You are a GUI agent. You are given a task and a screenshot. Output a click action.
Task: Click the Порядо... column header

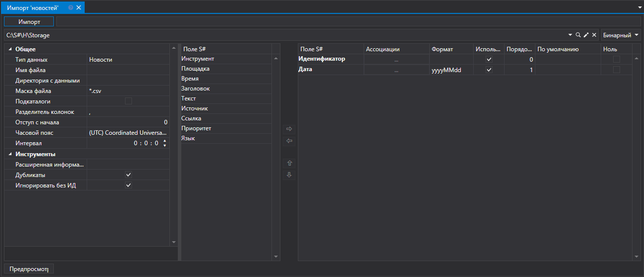[x=519, y=49]
